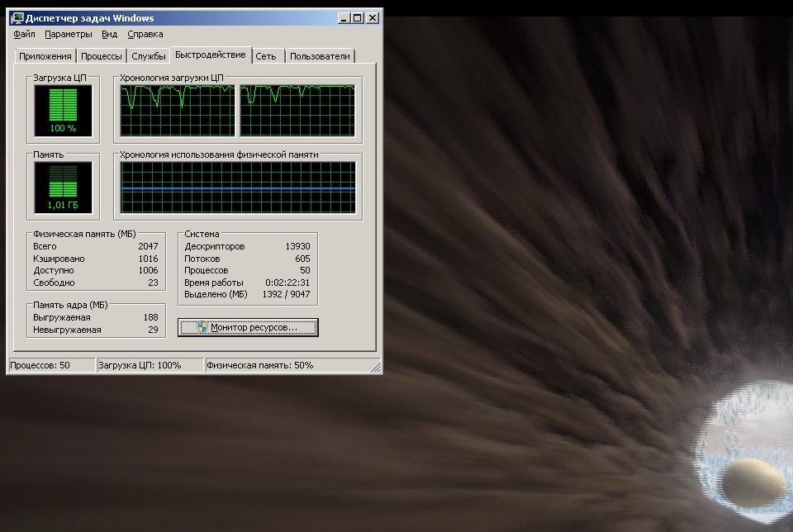Click the Свободно value 23

click(154, 283)
